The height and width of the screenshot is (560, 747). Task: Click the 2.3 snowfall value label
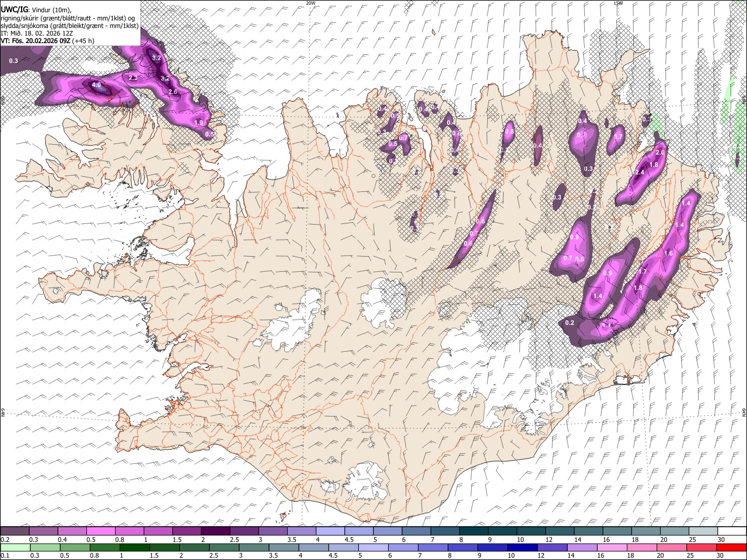132,78
